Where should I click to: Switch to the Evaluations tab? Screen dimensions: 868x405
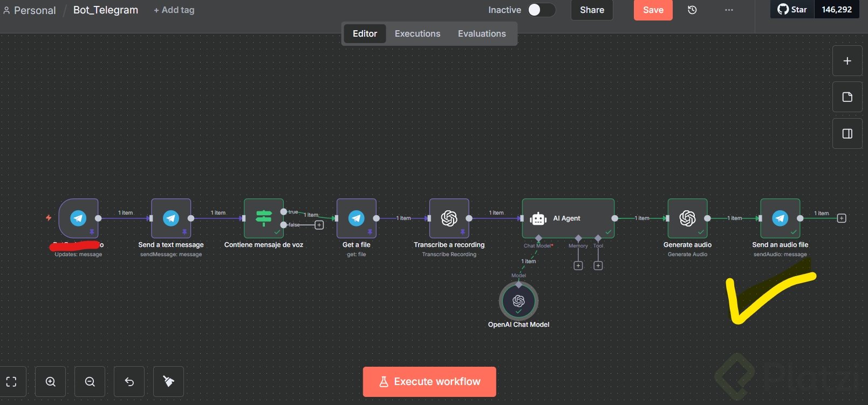pos(482,33)
